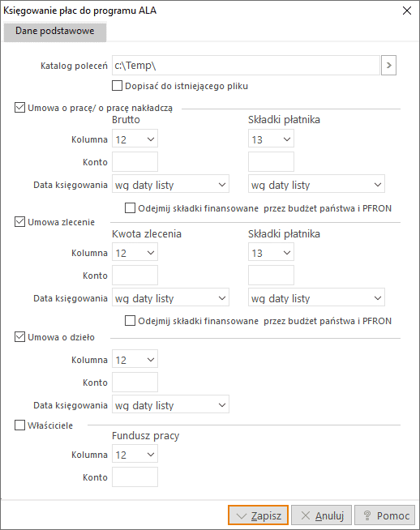Open Brutto Kolumna dropdown under Umowa o pracę

[135, 139]
